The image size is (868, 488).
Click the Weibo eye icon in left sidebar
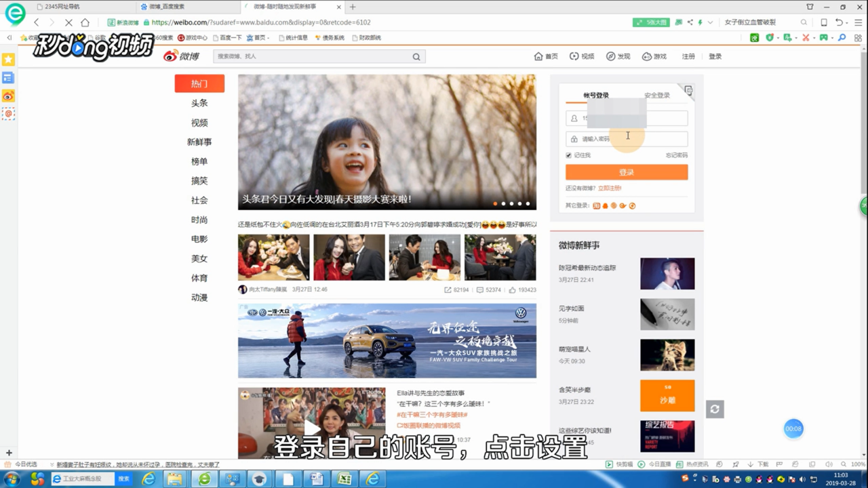click(8, 96)
